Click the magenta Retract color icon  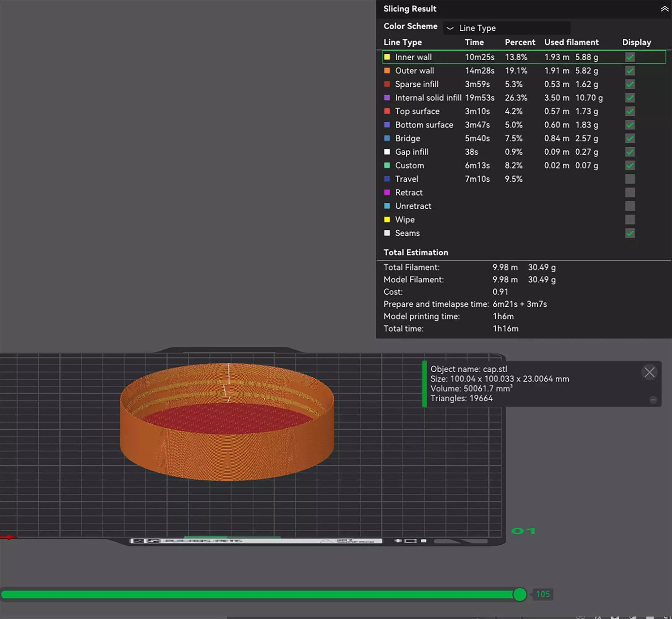tap(387, 193)
